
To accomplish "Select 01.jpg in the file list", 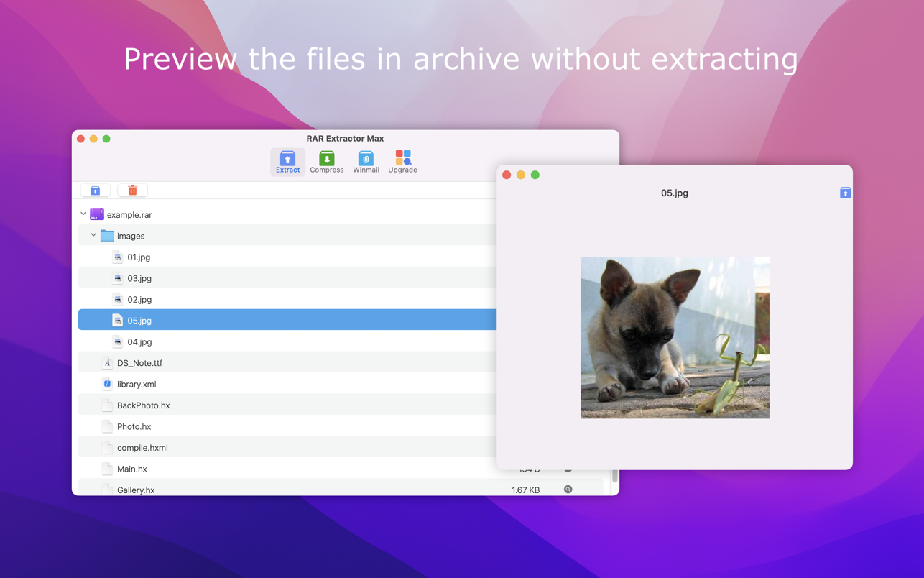I will [139, 257].
